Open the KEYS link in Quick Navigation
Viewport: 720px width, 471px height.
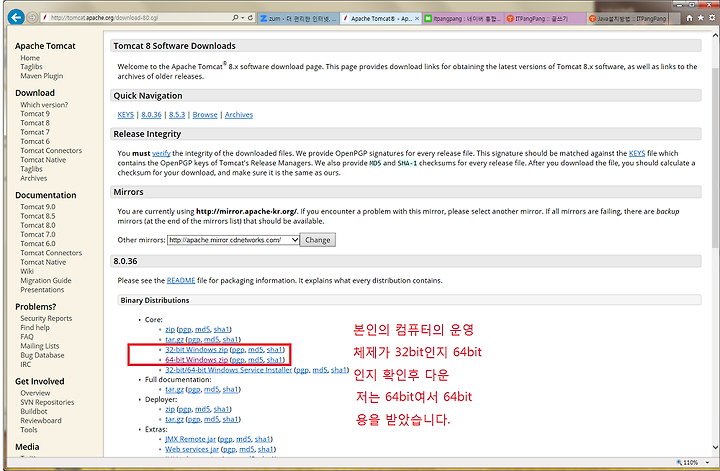point(125,115)
